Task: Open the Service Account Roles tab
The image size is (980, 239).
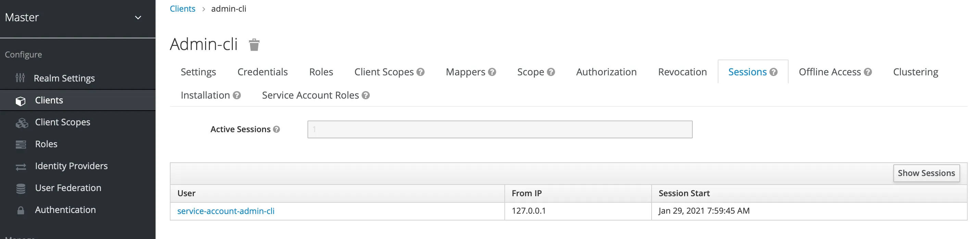Action: click(x=311, y=95)
